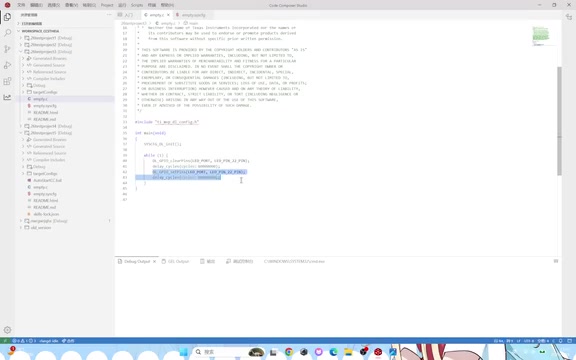The width and height of the screenshot is (576, 360).
Task: Open README.html under 26testproject5
Action: (46, 201)
